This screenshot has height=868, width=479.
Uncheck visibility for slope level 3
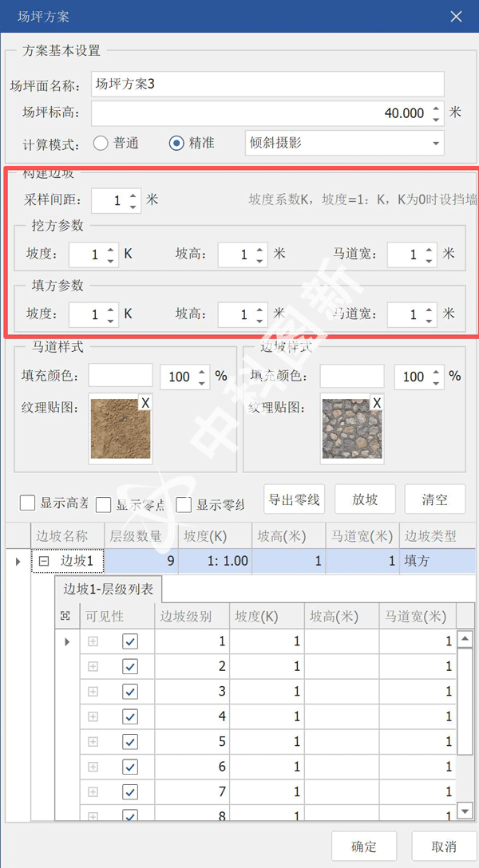[x=130, y=691]
